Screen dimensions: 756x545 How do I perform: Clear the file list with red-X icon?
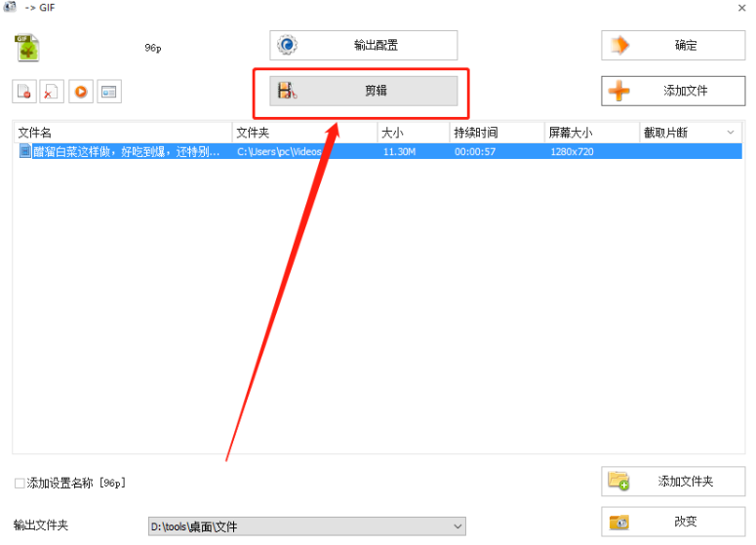52,92
